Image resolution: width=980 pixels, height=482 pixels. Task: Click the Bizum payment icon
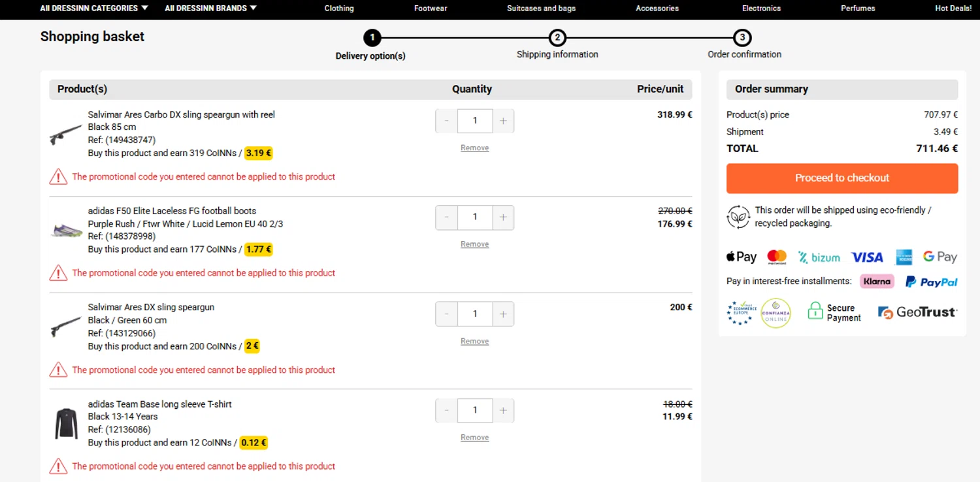(819, 257)
